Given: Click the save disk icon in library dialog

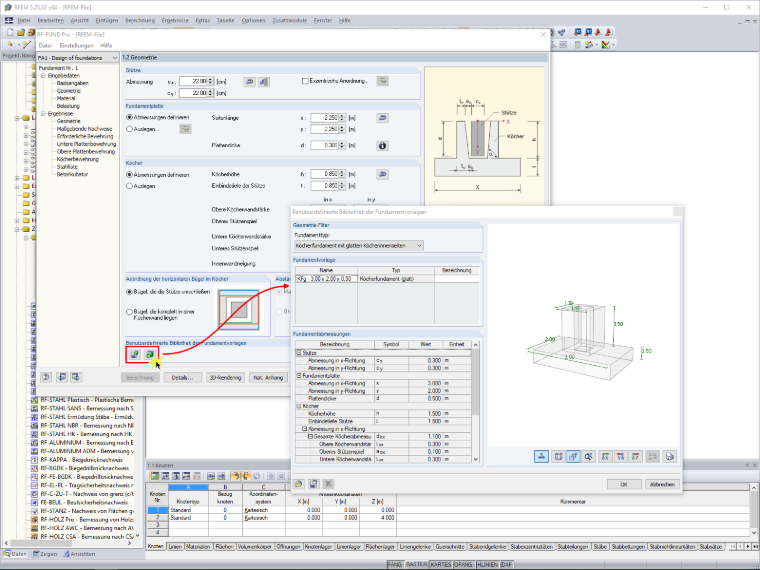Looking at the screenshot, I should pos(314,484).
